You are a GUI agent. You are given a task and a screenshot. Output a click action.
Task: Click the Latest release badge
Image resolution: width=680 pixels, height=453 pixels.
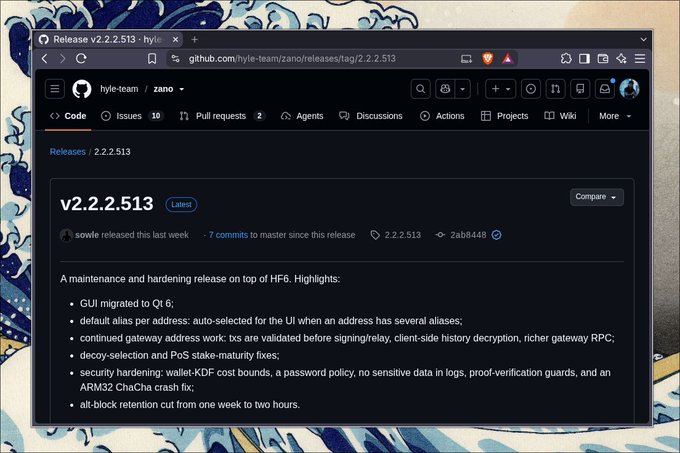click(181, 204)
